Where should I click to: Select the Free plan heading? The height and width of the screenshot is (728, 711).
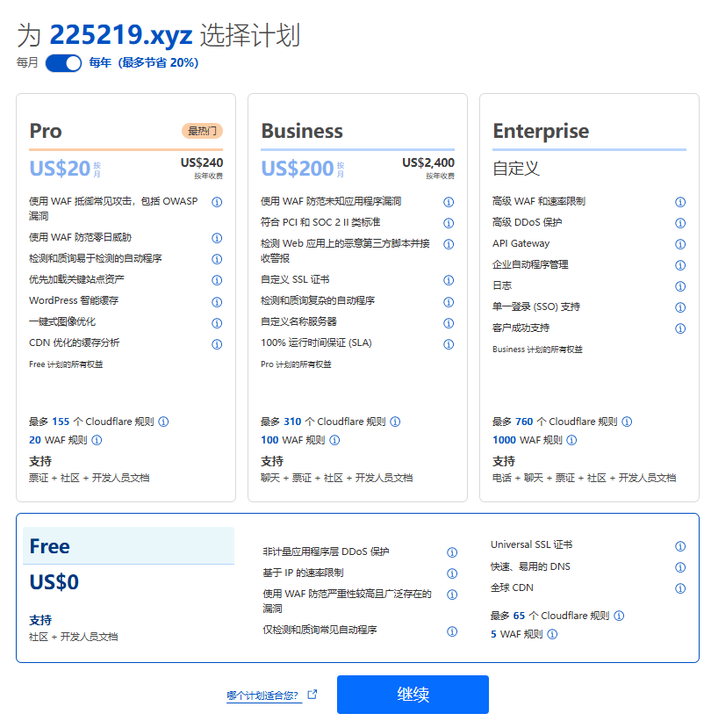(x=49, y=546)
